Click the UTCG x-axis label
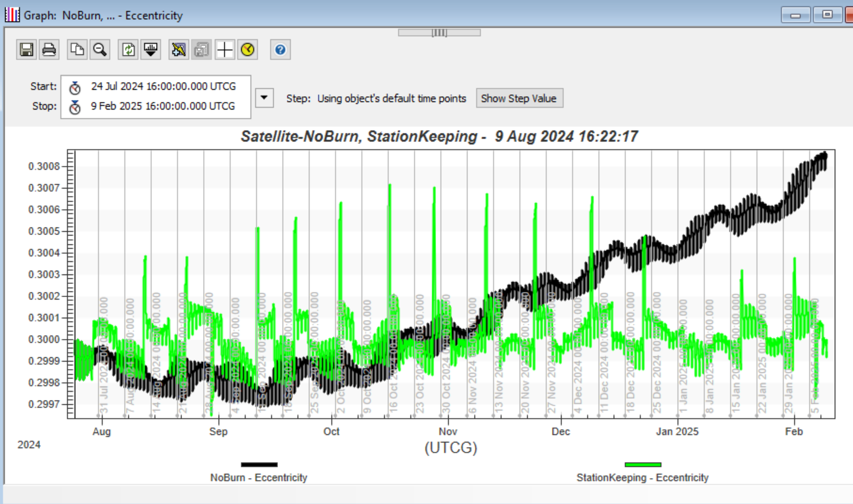This screenshot has width=853, height=504. [x=451, y=448]
